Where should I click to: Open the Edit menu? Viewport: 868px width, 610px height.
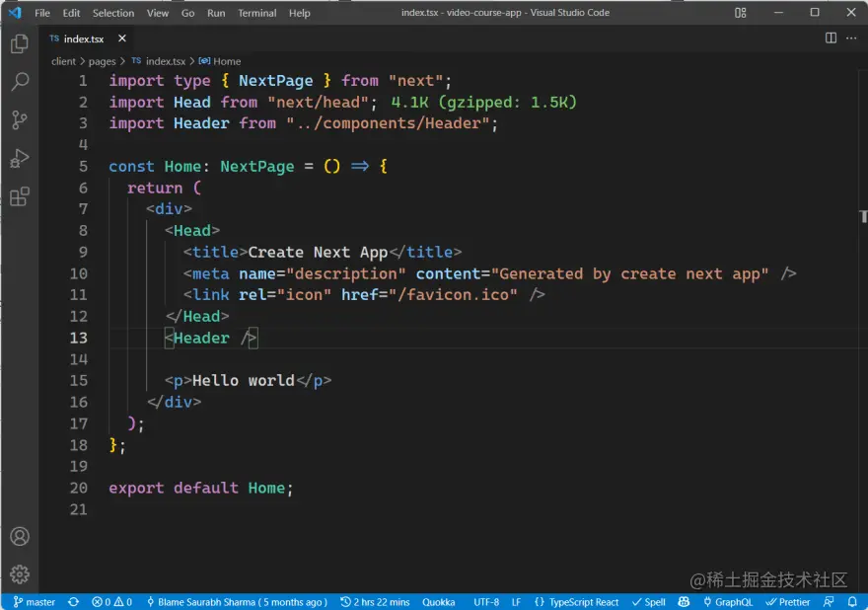71,13
